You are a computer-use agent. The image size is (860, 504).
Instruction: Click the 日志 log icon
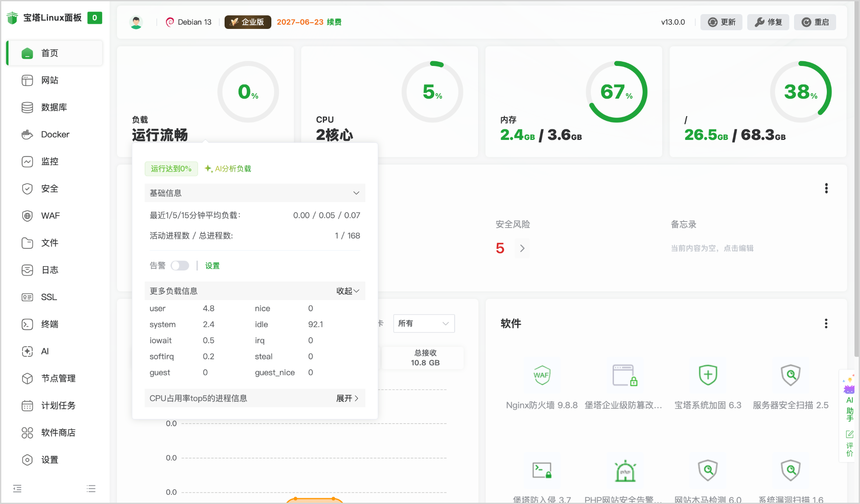click(27, 270)
